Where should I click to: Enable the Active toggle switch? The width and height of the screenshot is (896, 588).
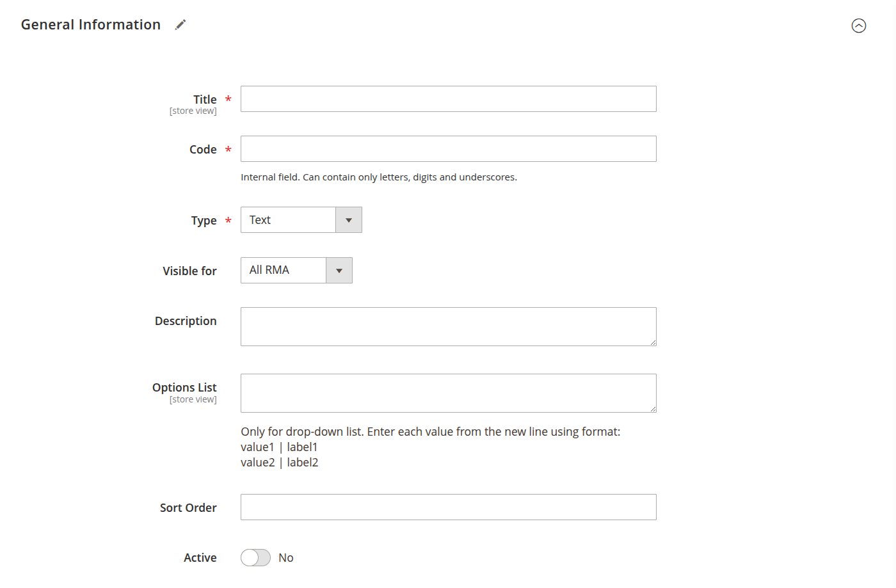pyautogui.click(x=255, y=558)
